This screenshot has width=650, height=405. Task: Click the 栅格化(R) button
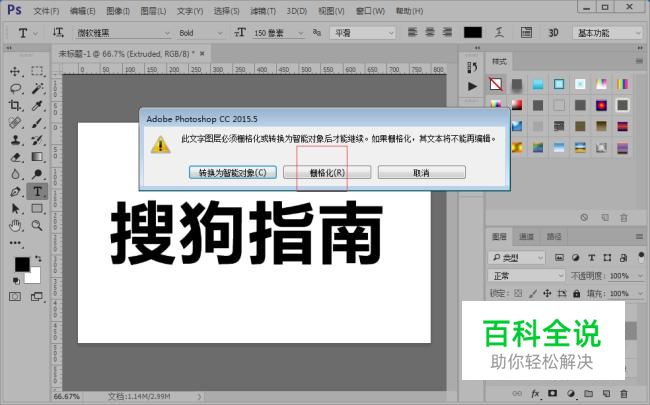click(x=327, y=172)
